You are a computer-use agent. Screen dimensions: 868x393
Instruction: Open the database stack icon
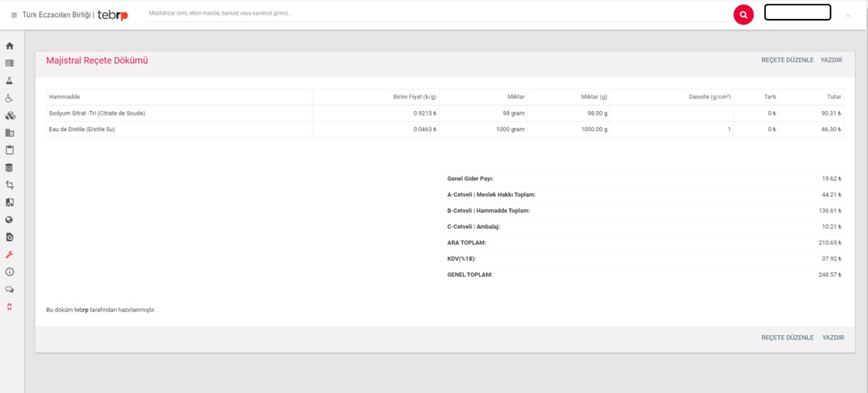point(9,168)
